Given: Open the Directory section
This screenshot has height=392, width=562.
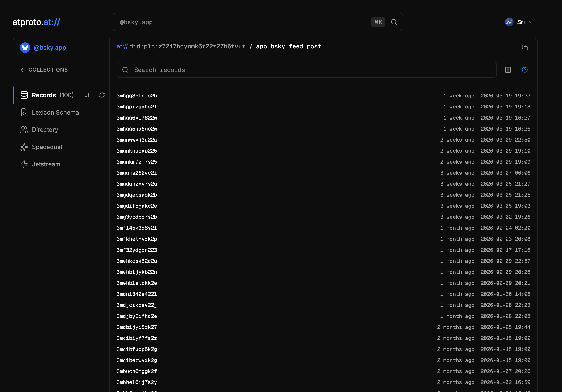Looking at the screenshot, I should [x=45, y=129].
